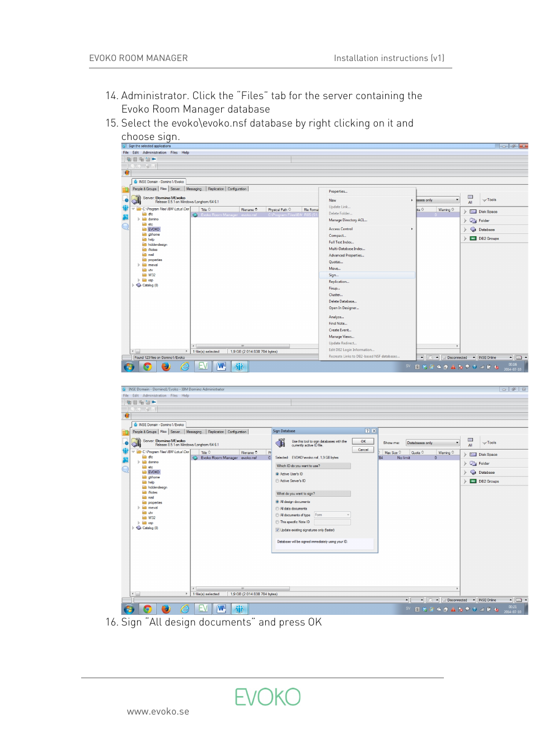
Task: Open Microsoft Word in the lower screenshot's taskbar
Action: (221, 609)
